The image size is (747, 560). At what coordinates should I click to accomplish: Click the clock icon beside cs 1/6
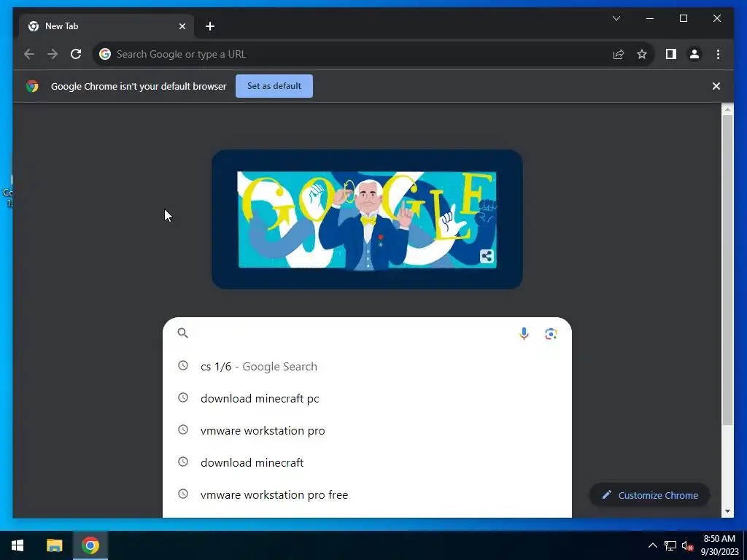point(183,366)
